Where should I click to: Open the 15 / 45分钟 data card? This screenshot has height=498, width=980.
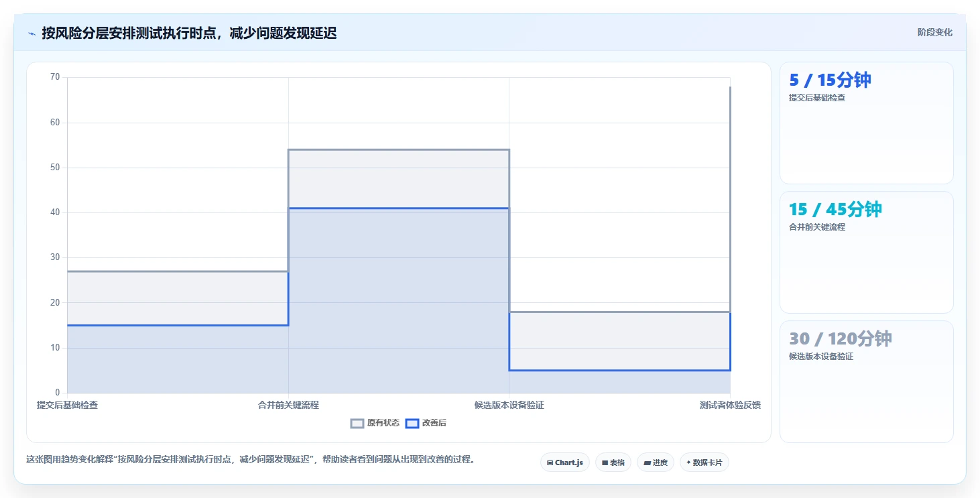[x=866, y=252]
